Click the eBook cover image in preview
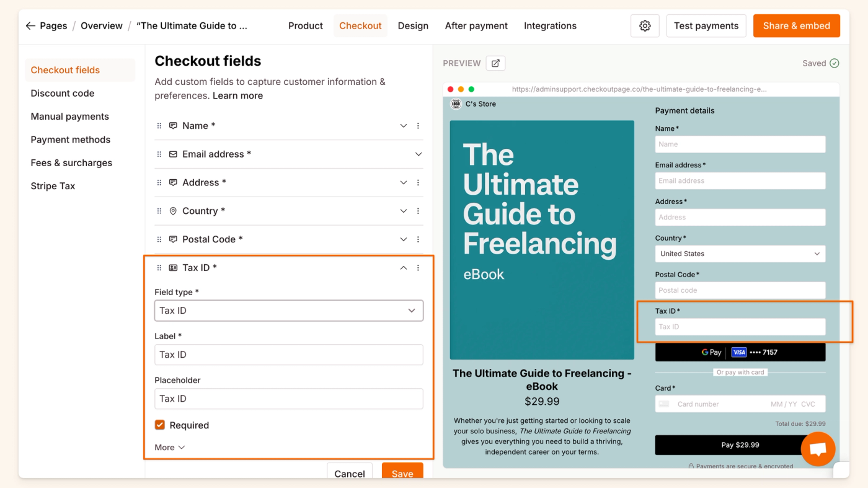 coord(542,240)
